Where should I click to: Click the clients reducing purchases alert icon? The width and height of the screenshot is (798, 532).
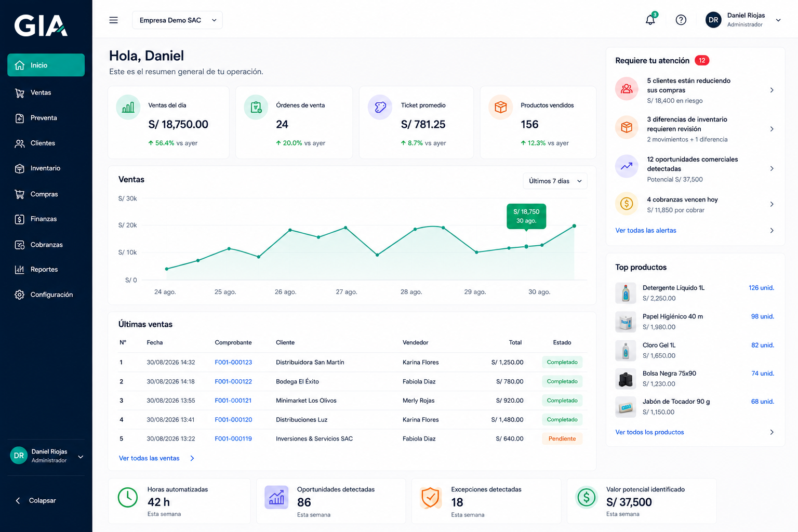click(627, 89)
